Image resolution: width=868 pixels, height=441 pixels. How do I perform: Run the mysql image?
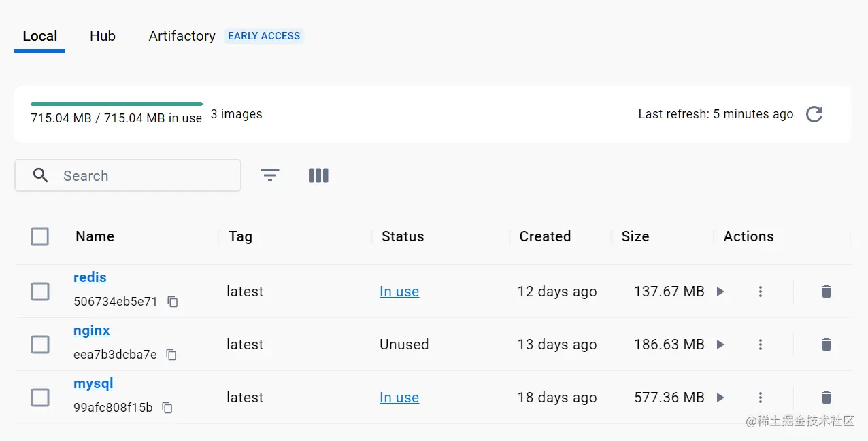[720, 398]
